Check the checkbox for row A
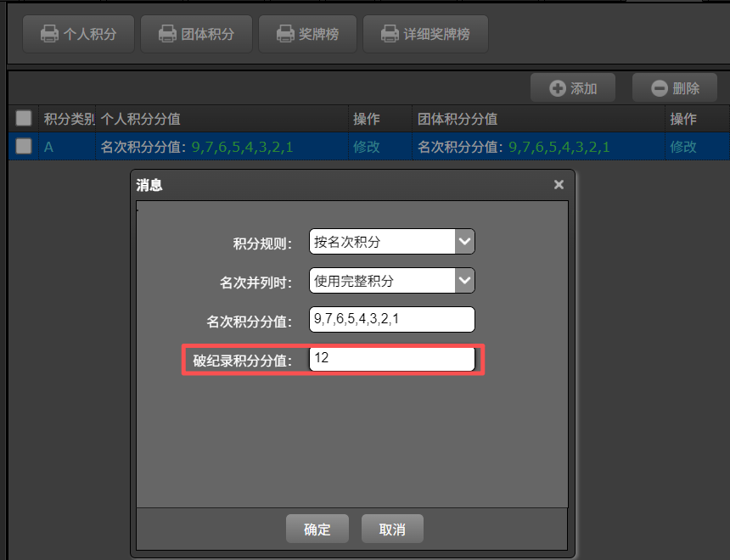 24,146
